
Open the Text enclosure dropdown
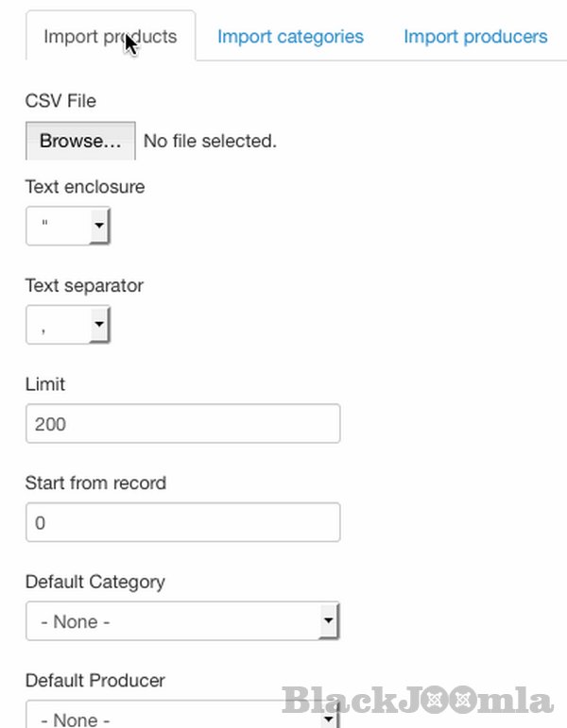pos(68,227)
